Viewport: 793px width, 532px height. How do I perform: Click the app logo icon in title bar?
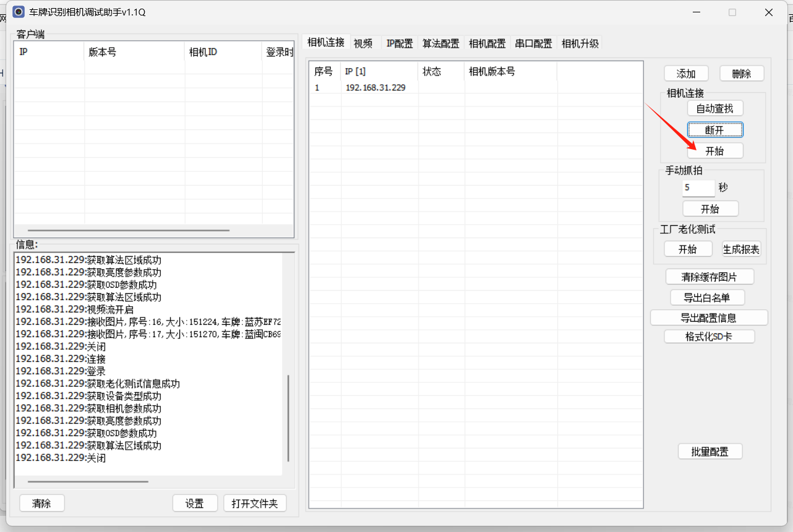(19, 12)
